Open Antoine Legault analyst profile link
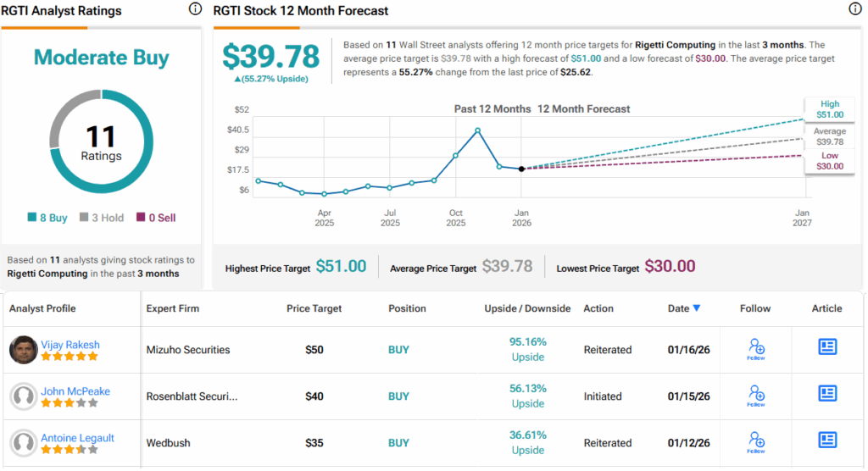This screenshot has height=471, width=868. point(77,438)
